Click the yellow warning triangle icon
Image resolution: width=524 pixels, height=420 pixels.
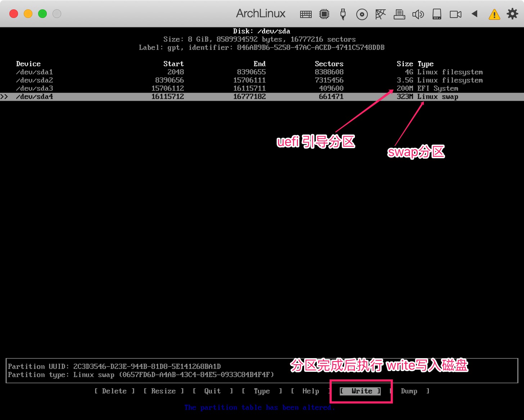(494, 14)
